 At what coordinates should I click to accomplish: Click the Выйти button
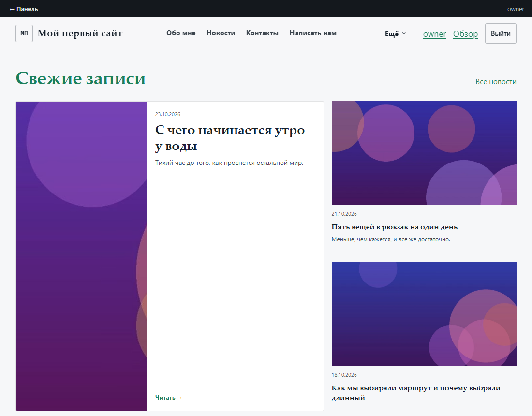(x=501, y=33)
